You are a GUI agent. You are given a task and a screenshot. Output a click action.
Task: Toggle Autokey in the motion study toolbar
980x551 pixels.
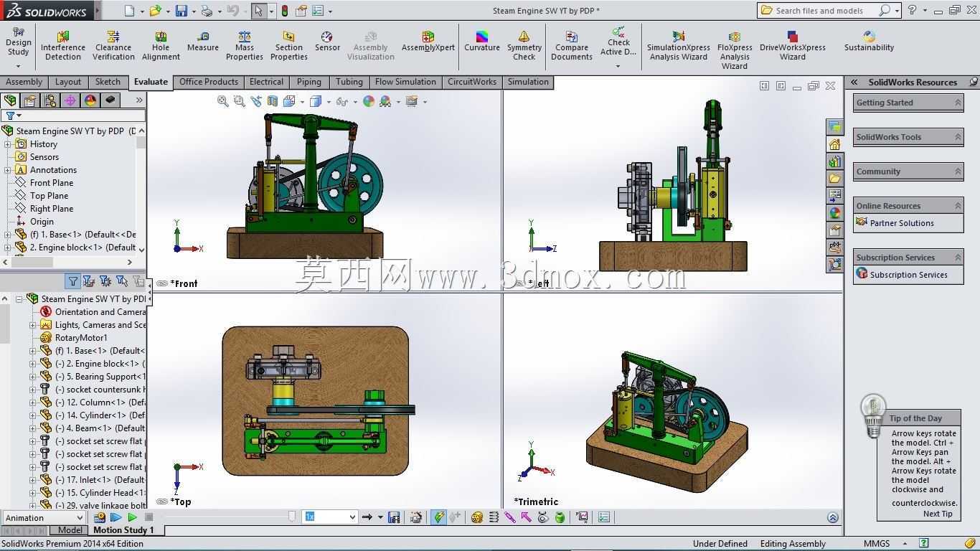tap(438, 517)
